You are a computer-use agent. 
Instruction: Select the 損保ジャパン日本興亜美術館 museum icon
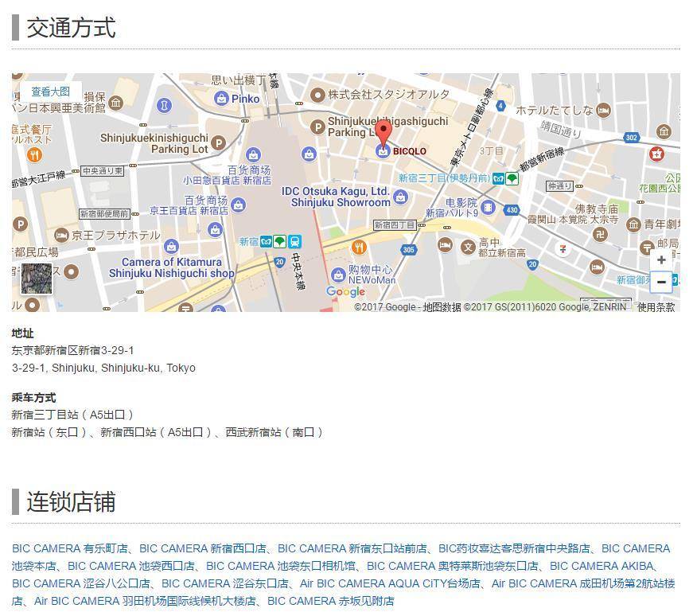pos(116,103)
